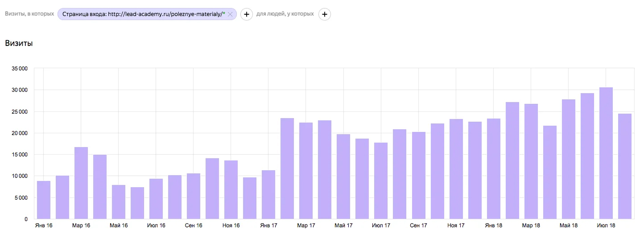Click the 'Мар 18' x-axis label
The height and width of the screenshot is (238, 644).
[531, 226]
